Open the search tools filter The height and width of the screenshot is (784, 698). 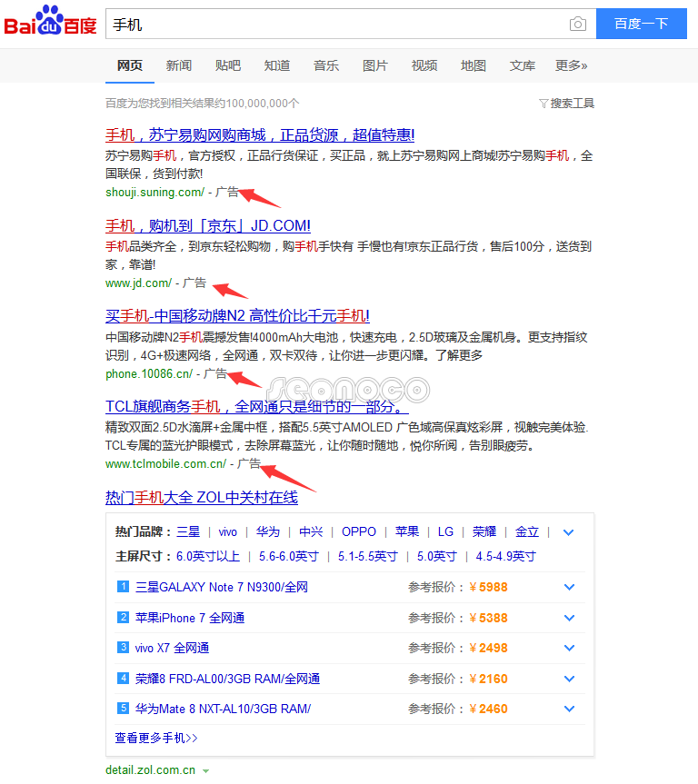pos(566,104)
